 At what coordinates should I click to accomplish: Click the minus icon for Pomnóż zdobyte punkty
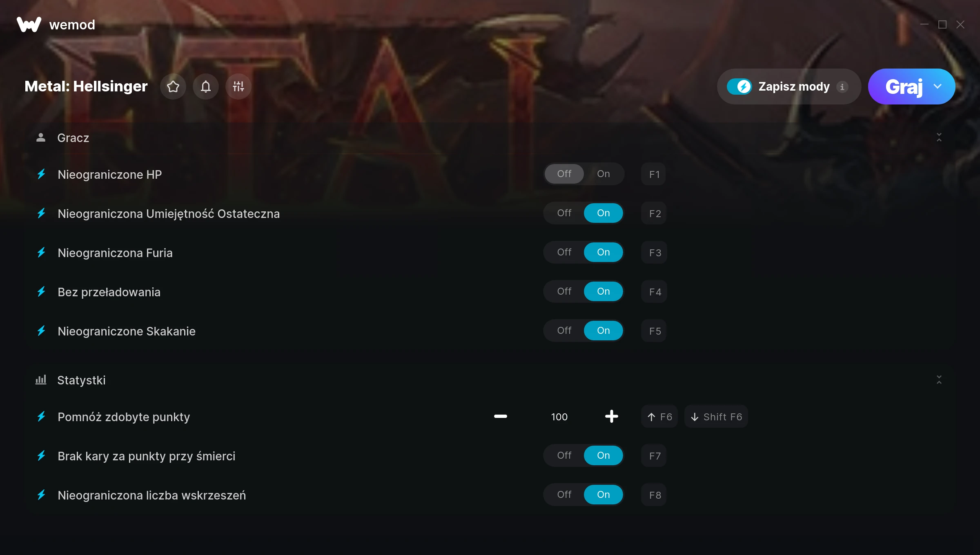point(500,417)
